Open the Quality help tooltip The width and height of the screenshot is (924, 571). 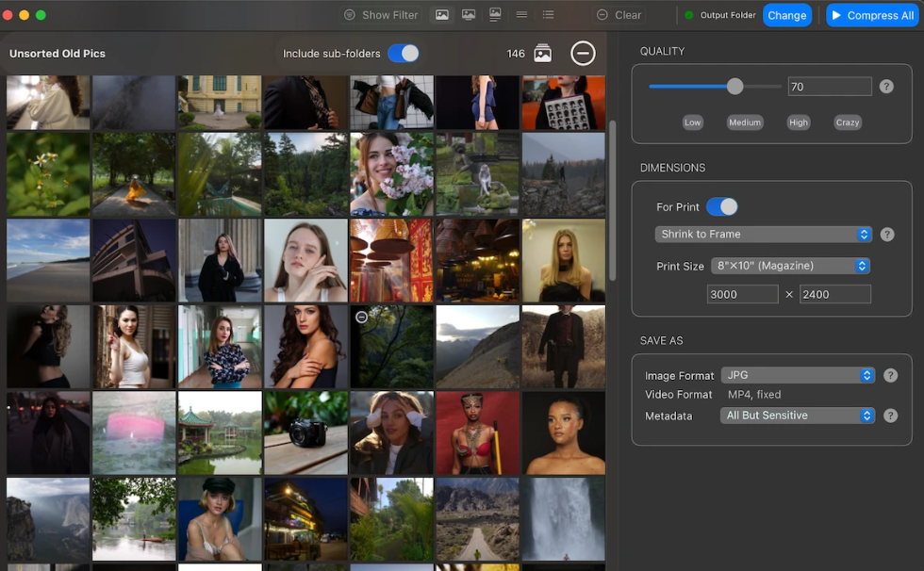tap(885, 86)
